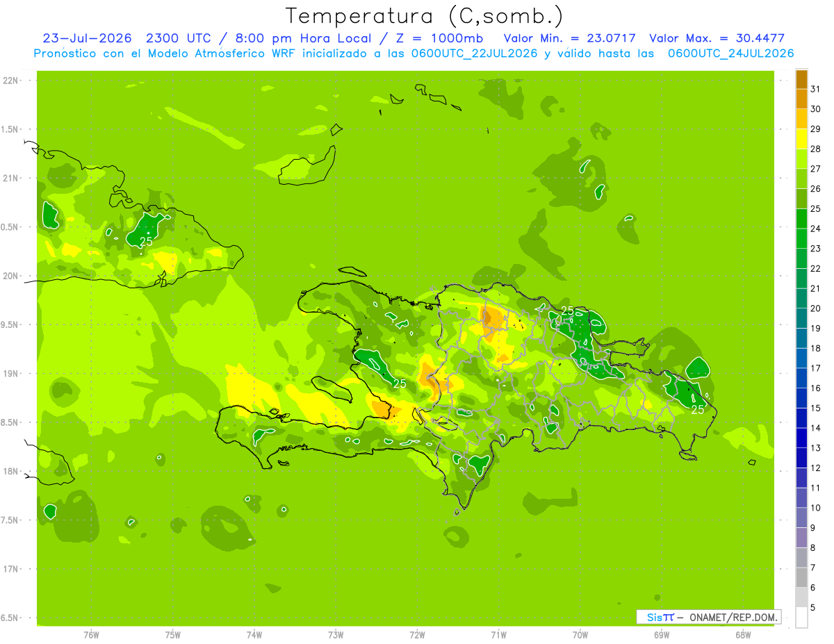Click the "Temperatura (C,somb.)" map title
This screenshot has height=644, width=834.
(x=425, y=16)
